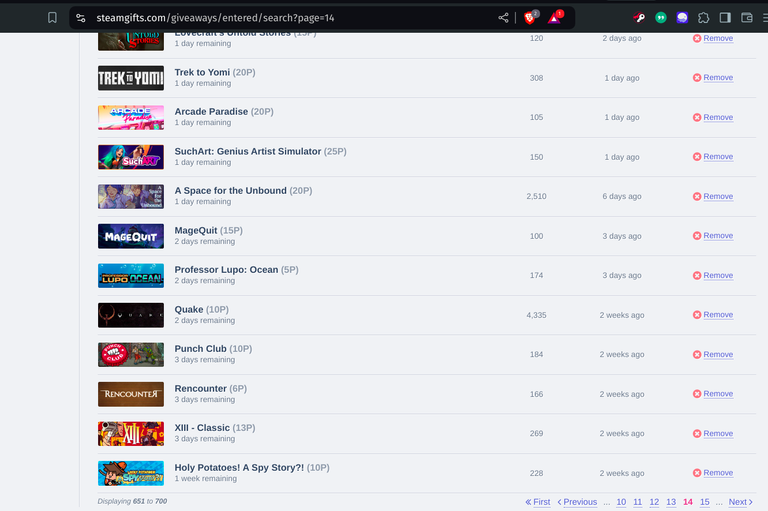Open the Arcade Paradise giveaway title
The image size is (768, 511).
pos(211,112)
